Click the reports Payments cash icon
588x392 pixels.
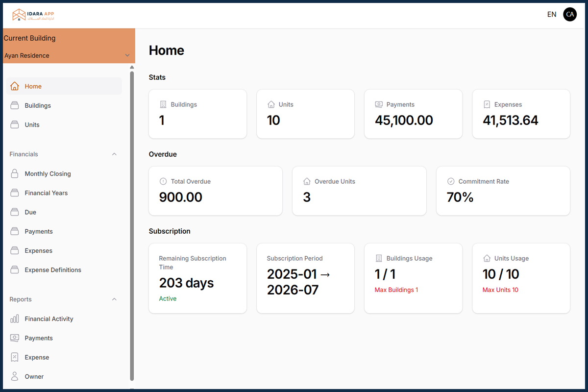[x=15, y=338]
